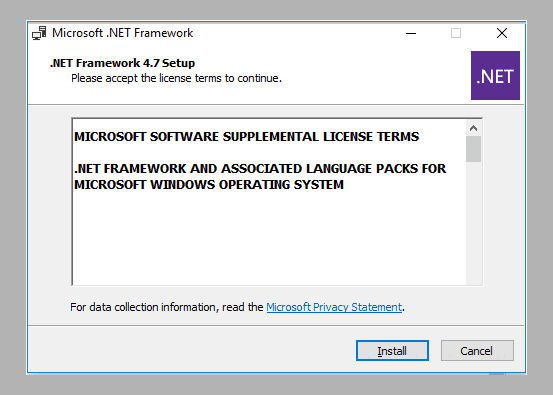Click the 'Microsoft .NET Framework' window title
Screen dimensions: 553x395
point(122,33)
